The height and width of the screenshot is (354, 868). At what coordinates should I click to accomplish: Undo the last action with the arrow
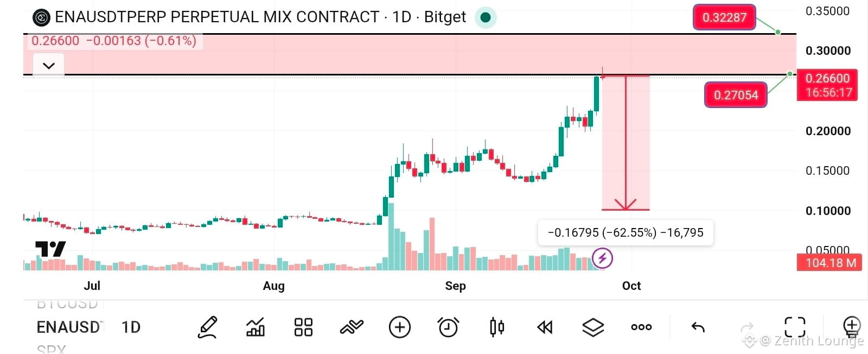[x=698, y=327]
